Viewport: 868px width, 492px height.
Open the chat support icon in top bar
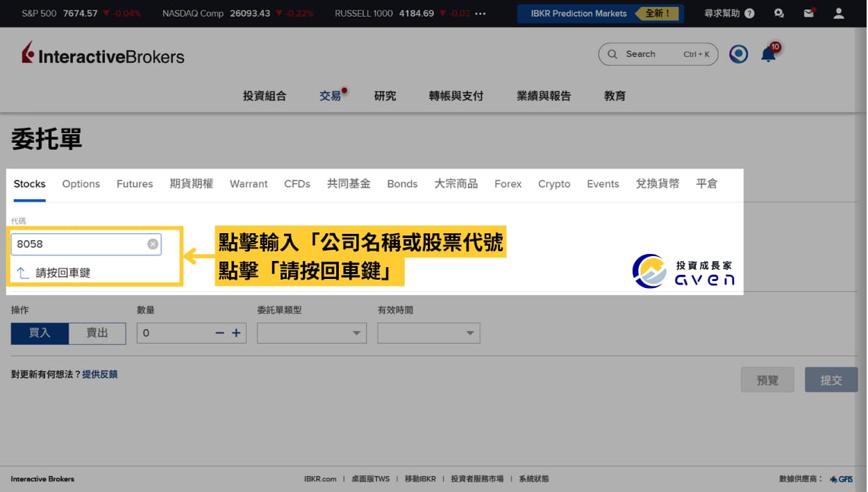[779, 13]
